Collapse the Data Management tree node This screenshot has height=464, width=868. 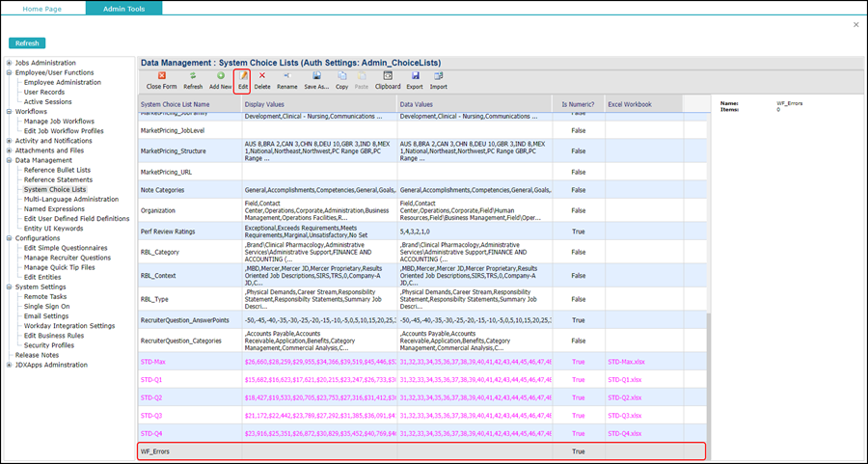[10, 161]
